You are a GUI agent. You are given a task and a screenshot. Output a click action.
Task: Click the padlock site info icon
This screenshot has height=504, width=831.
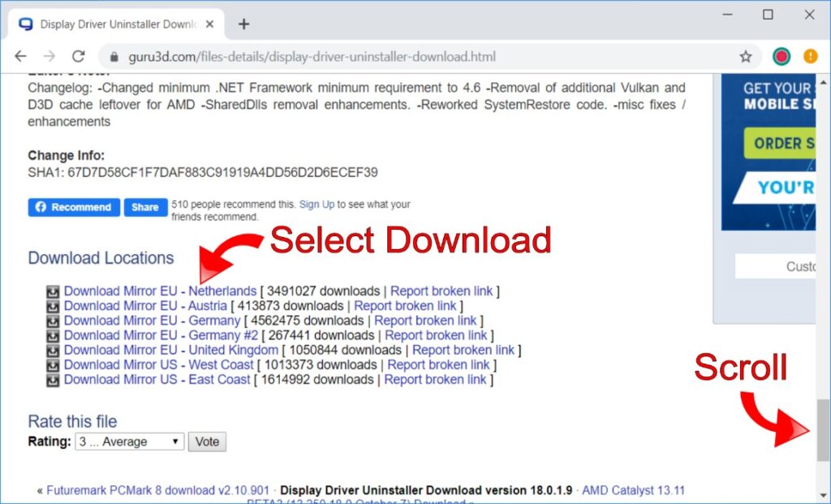(x=114, y=58)
